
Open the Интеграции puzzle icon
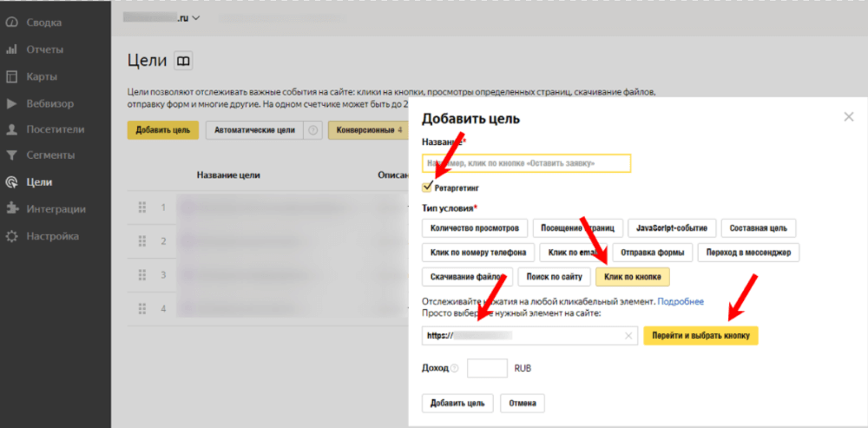[x=11, y=208]
